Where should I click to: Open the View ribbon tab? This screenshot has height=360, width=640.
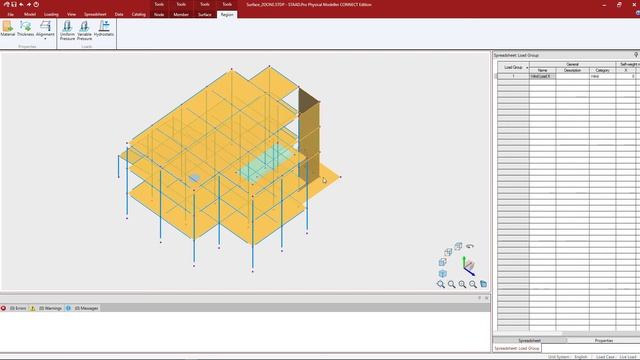[x=71, y=14]
